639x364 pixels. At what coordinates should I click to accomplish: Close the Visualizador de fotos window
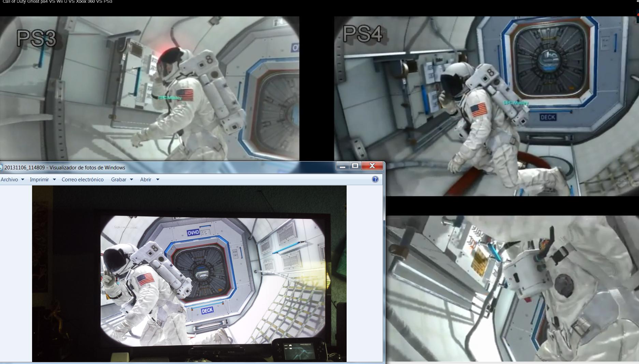(x=372, y=166)
